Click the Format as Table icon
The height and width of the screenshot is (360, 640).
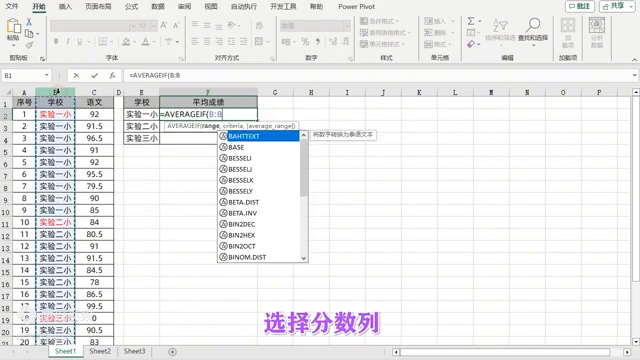click(x=364, y=33)
